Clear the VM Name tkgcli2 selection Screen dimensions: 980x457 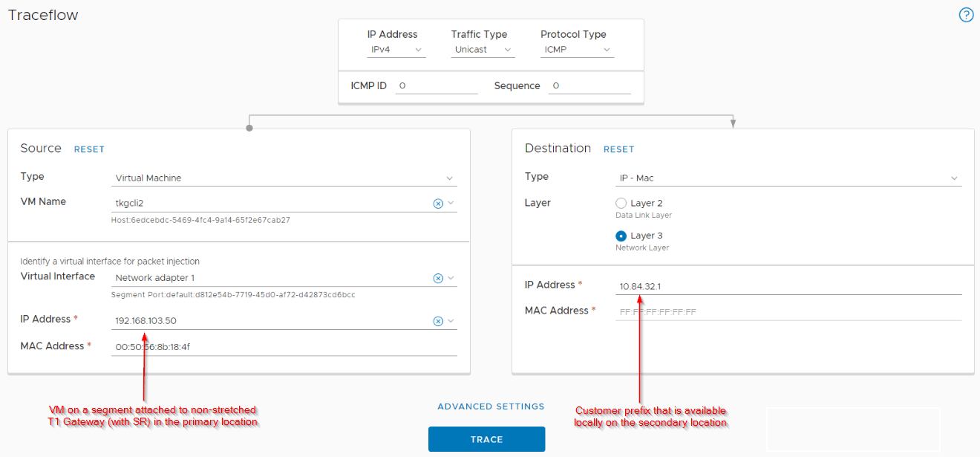coord(438,204)
